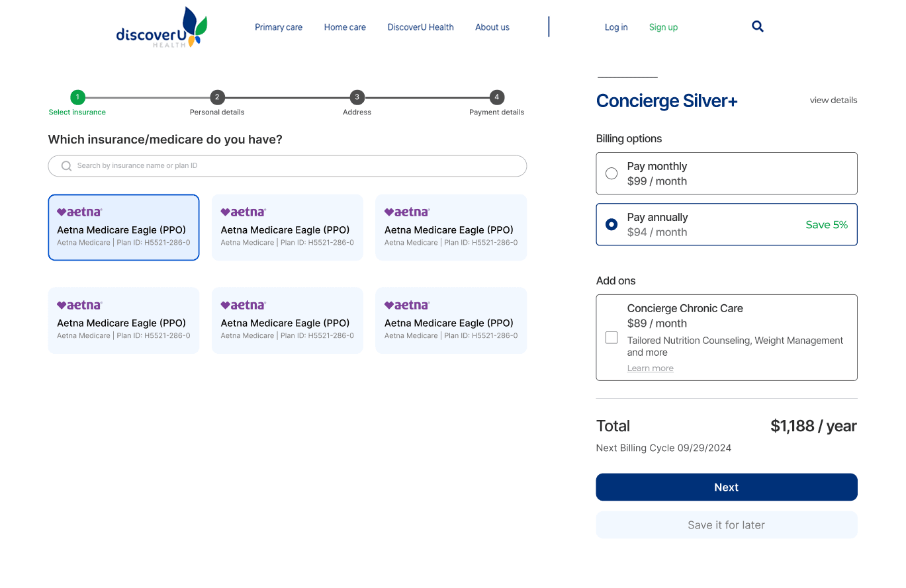
Task: Click the step 1 Select insurance circle
Action: [x=77, y=97]
